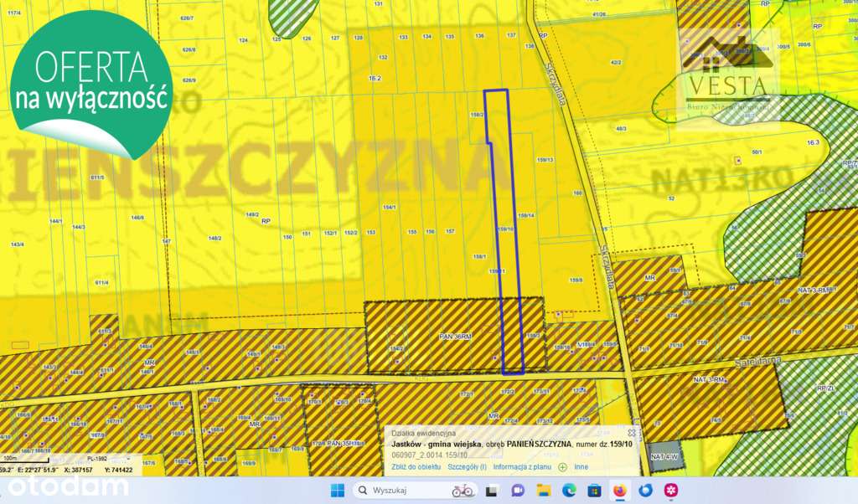
Task: Click parcel label 159/13 on the map
Action: [x=545, y=160]
